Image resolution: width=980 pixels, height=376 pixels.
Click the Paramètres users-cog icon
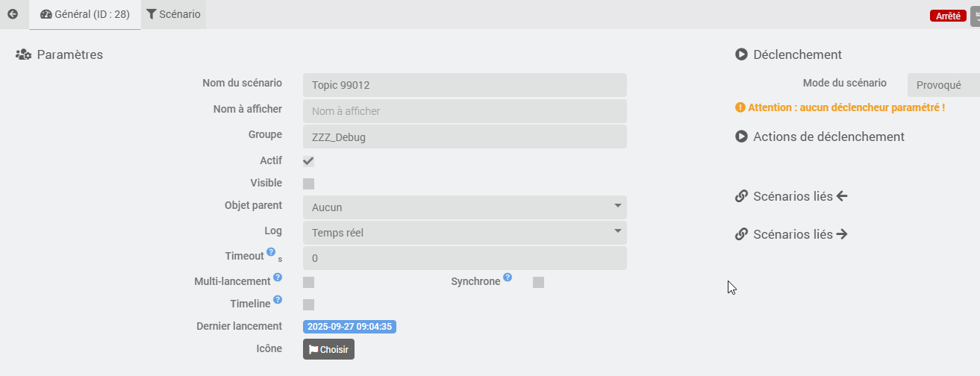click(23, 54)
